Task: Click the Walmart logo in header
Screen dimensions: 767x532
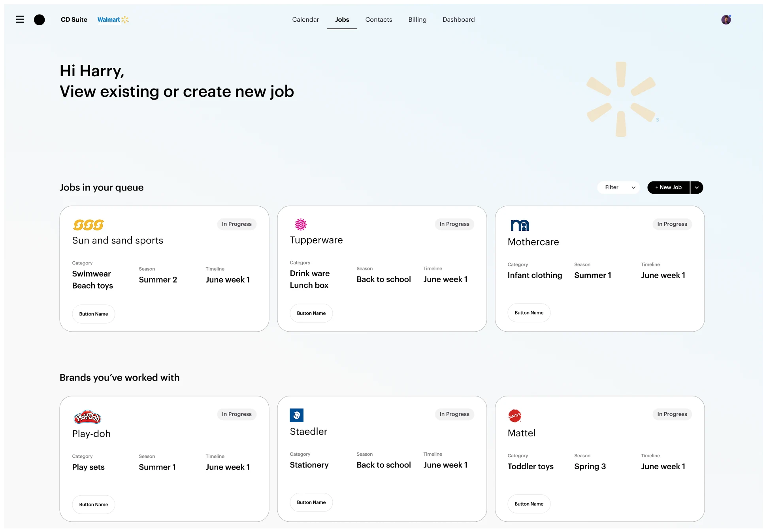Action: (x=113, y=19)
